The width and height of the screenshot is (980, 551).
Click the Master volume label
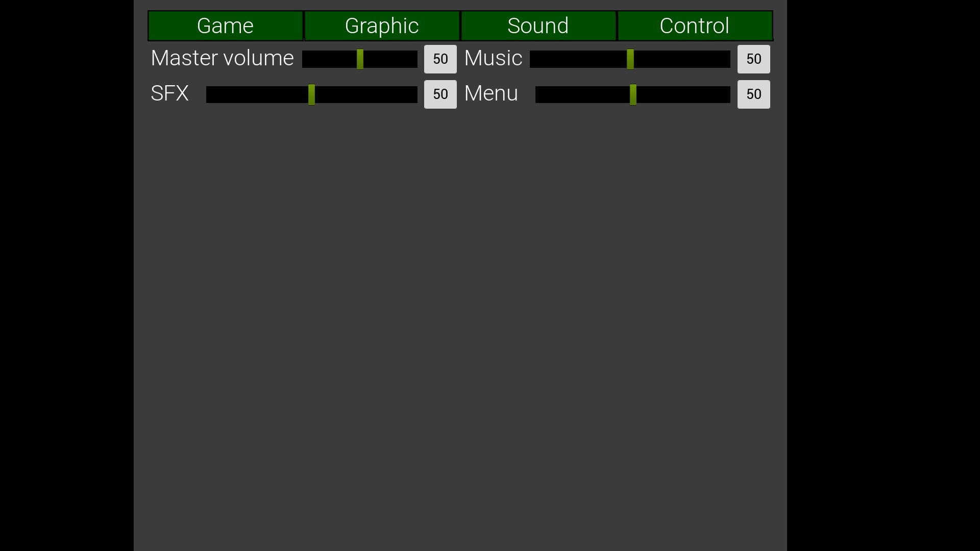click(222, 58)
